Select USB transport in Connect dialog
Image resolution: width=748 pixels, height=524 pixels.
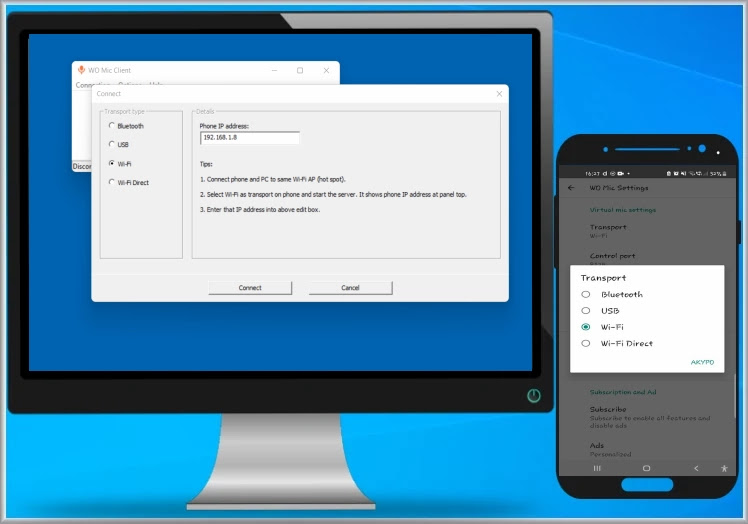pos(119,145)
